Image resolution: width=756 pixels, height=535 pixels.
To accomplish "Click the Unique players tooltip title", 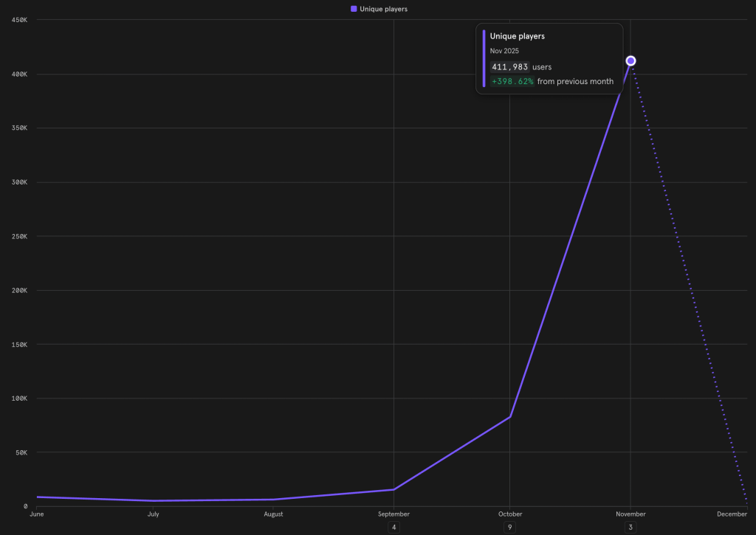I will [x=518, y=35].
